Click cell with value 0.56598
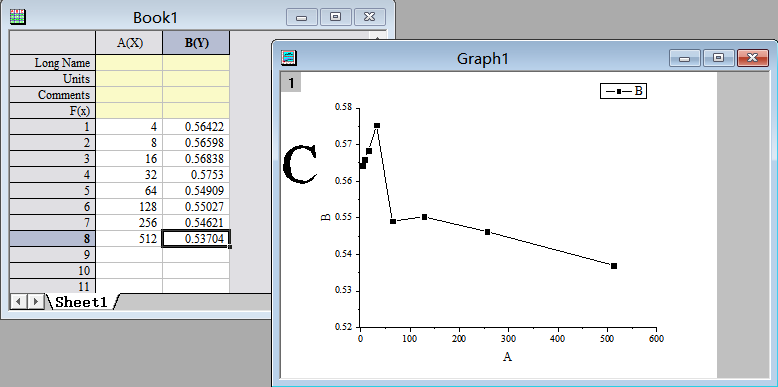 196,143
